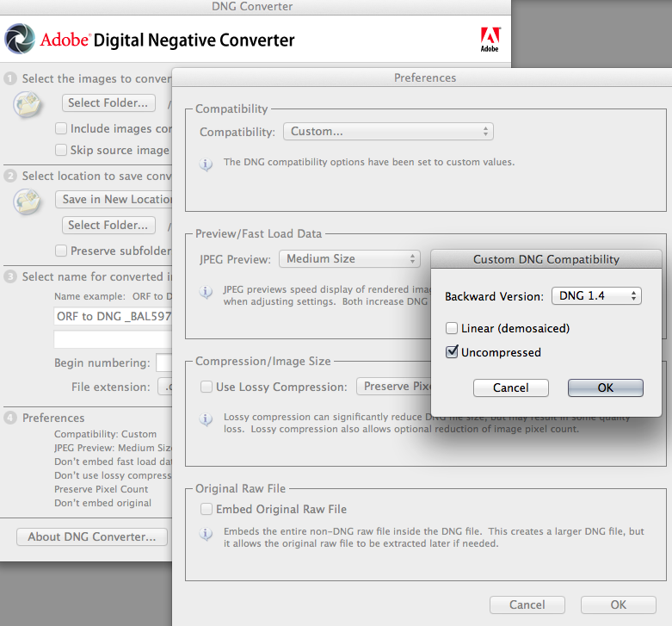Open the Compatibility Custom... dropdown
This screenshot has width=672, height=626.
point(388,131)
